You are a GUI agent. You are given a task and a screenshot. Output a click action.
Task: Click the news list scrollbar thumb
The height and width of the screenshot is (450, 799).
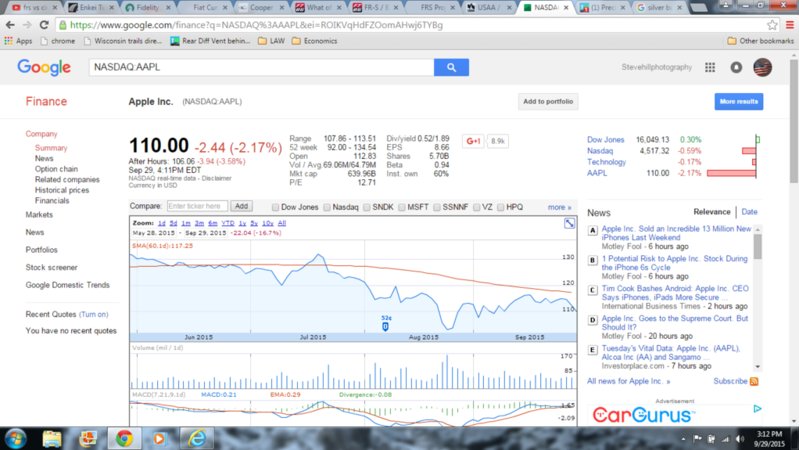point(758,247)
